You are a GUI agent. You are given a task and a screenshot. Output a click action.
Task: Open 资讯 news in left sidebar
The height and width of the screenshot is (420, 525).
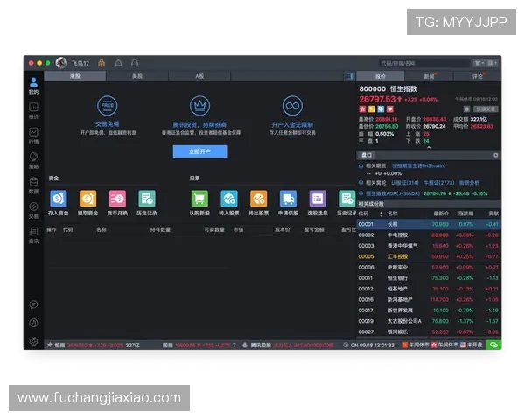[x=33, y=234]
